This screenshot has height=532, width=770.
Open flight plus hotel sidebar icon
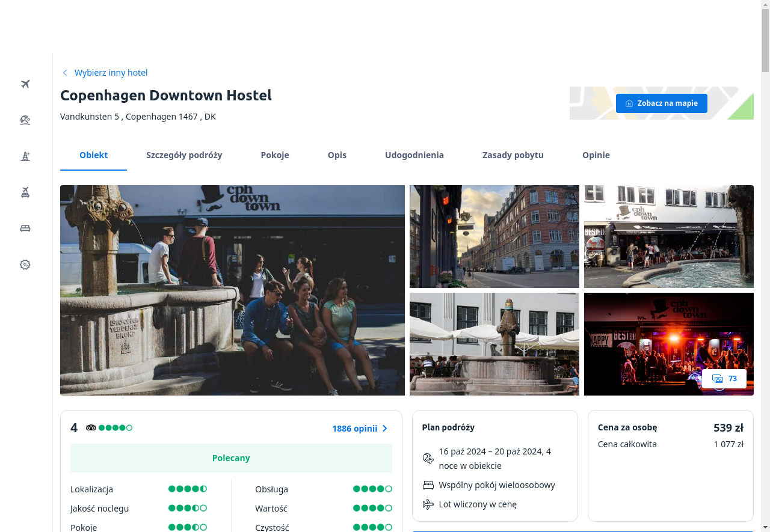pos(25,192)
